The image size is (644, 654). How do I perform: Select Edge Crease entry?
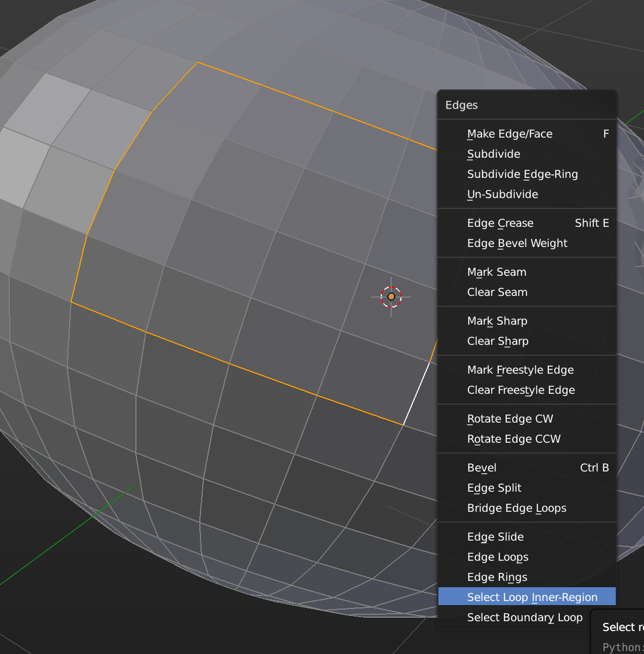(x=526, y=223)
